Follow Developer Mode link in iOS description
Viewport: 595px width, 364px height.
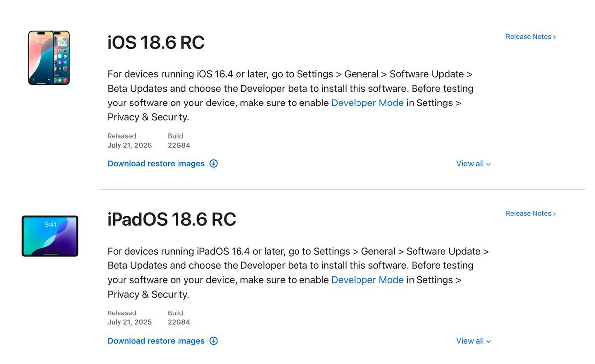click(x=367, y=103)
